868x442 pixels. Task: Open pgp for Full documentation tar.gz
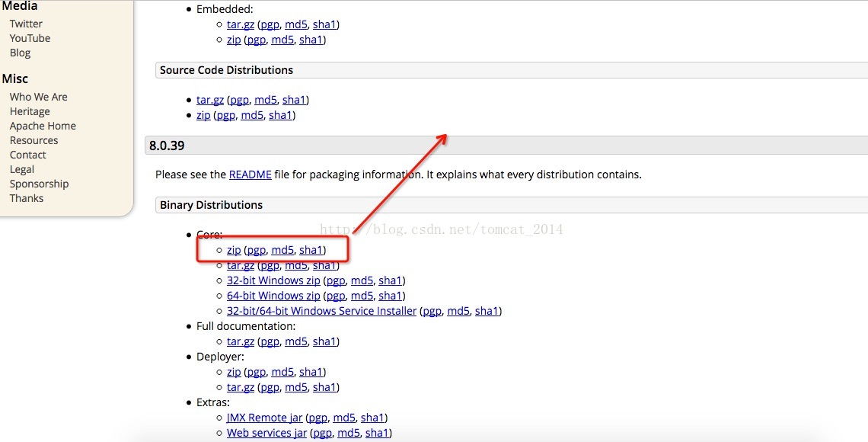(270, 341)
